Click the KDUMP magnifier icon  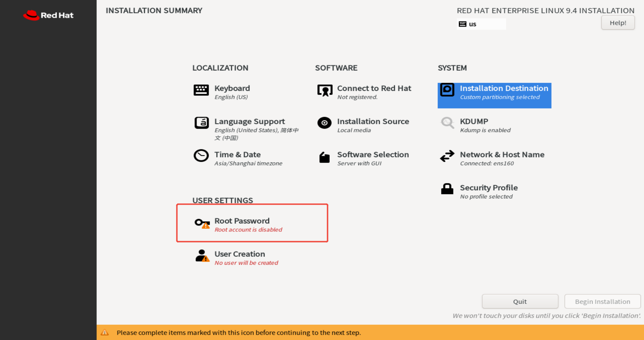pyautogui.click(x=447, y=123)
